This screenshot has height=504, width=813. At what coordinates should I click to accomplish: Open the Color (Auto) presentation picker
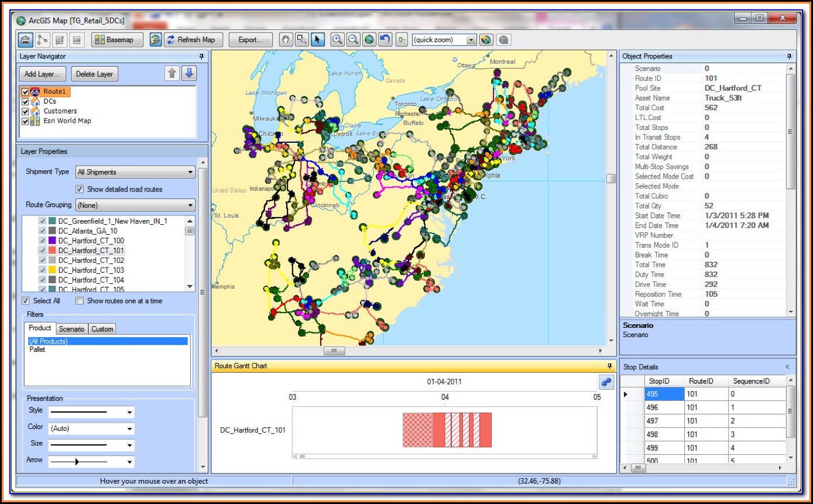(x=91, y=428)
